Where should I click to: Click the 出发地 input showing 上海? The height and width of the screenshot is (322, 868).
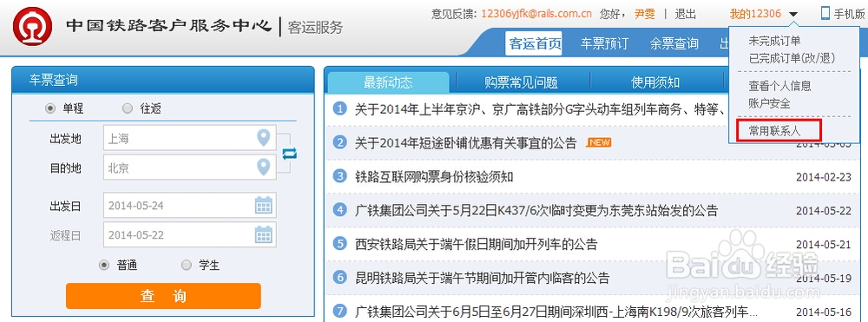190,138
